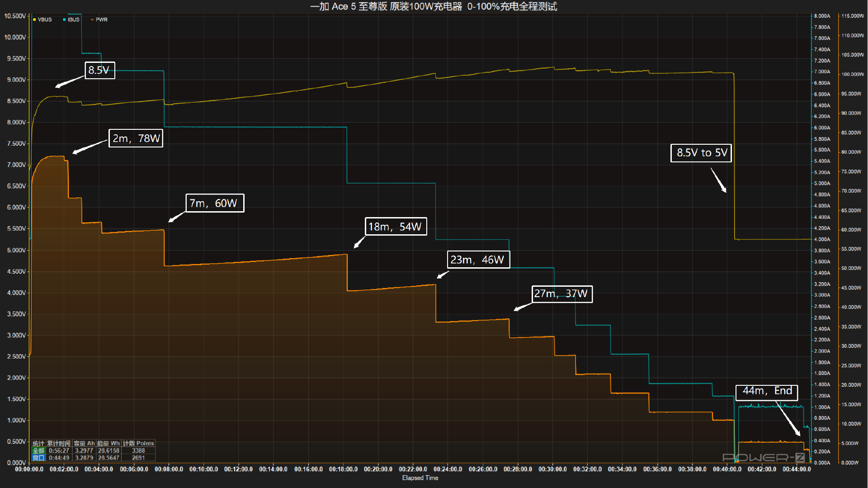Click the energy value 28.6158
The width and height of the screenshot is (868, 488).
108,450
